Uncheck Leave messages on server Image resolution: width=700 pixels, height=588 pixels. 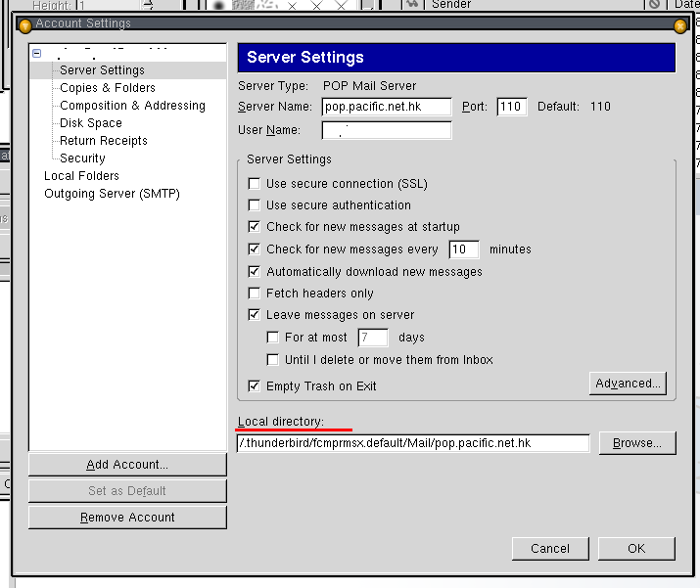coord(255,315)
